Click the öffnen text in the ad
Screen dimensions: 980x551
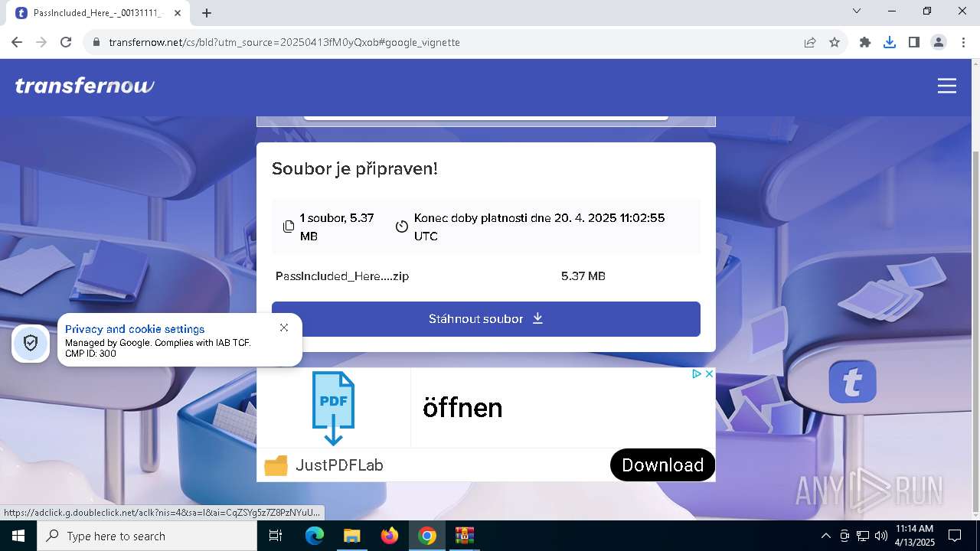coord(462,408)
